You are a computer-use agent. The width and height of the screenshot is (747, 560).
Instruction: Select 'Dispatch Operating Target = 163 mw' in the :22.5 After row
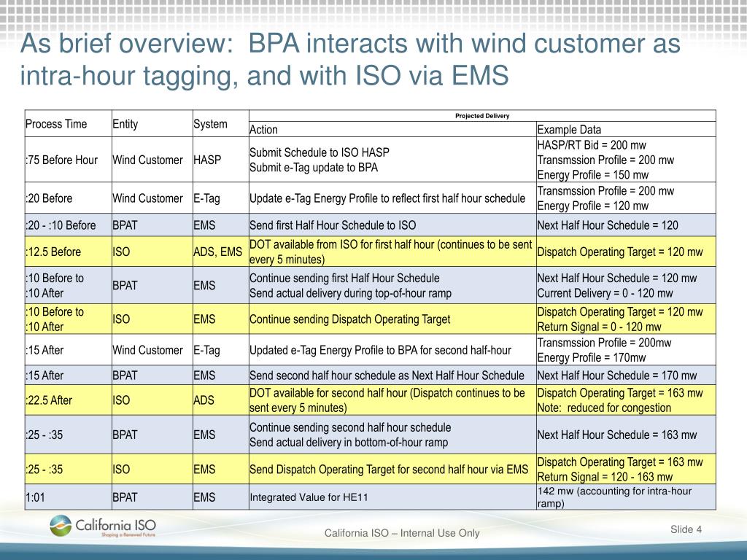click(x=620, y=393)
